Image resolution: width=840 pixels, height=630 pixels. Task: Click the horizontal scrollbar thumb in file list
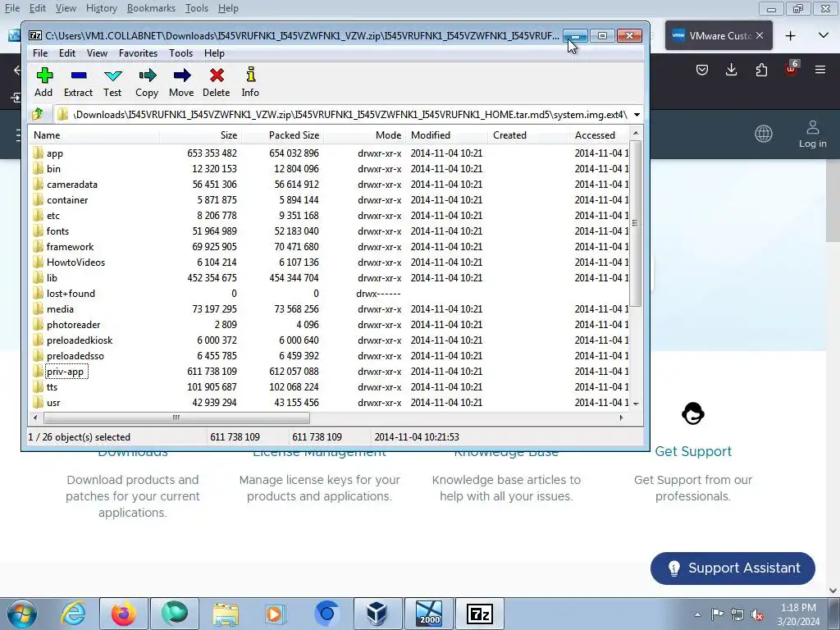(176, 418)
